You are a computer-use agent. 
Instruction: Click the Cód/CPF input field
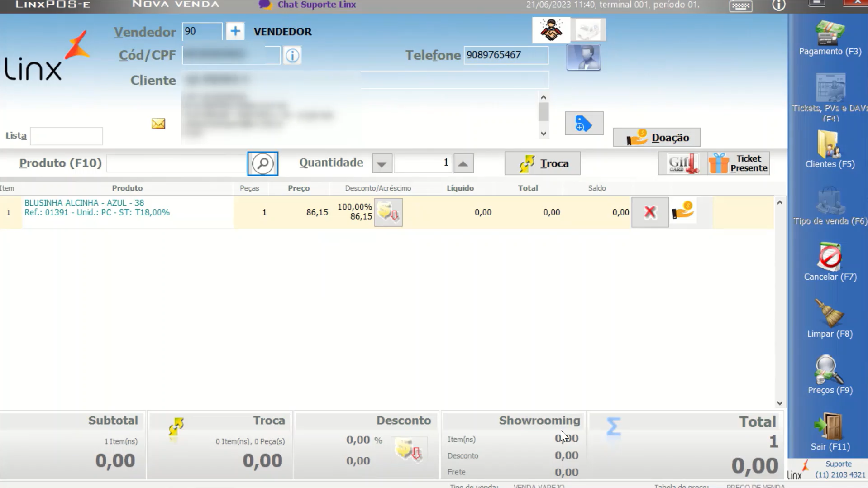231,55
